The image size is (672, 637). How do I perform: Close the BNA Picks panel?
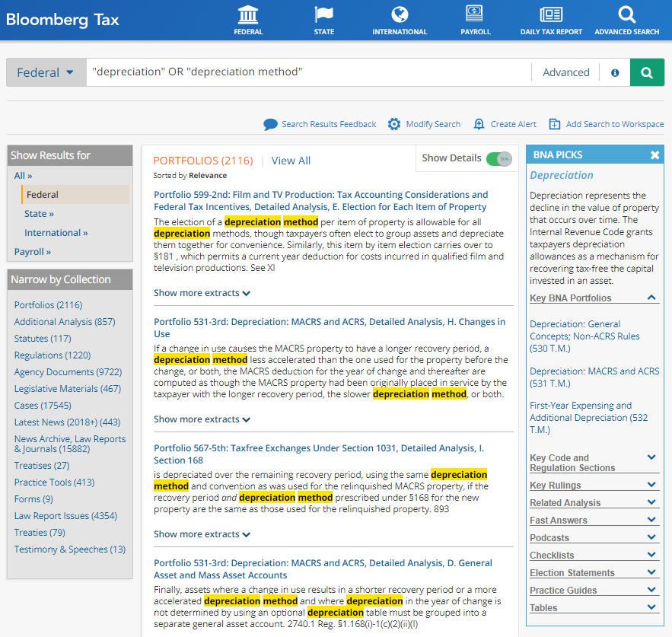click(x=654, y=155)
